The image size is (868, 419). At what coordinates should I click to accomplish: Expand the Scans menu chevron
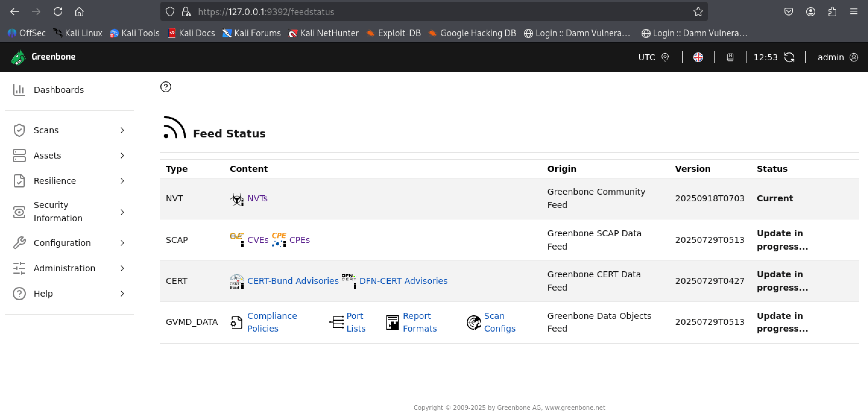122,130
